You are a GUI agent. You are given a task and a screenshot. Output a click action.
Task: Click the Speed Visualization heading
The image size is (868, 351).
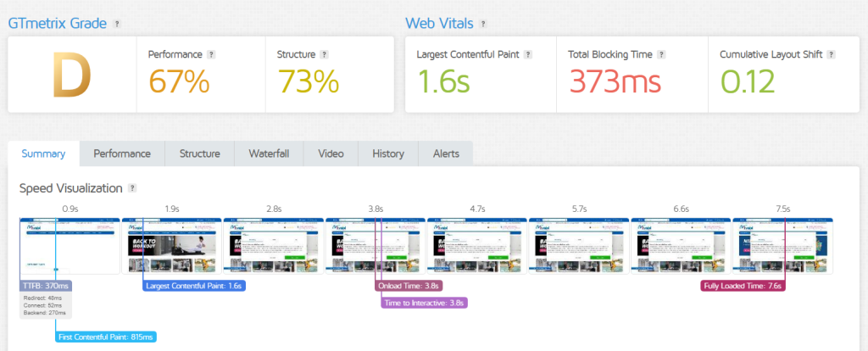(71, 188)
